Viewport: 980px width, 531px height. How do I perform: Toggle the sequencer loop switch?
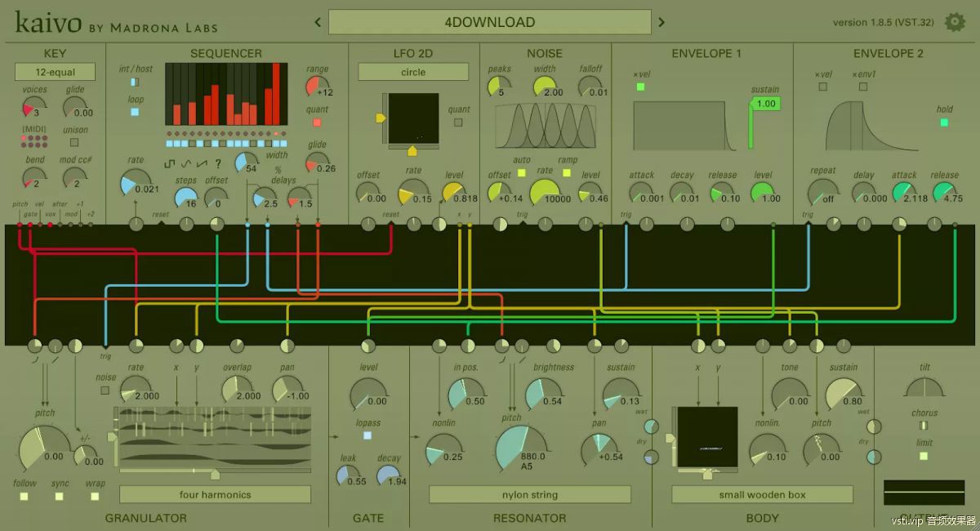coord(135,112)
